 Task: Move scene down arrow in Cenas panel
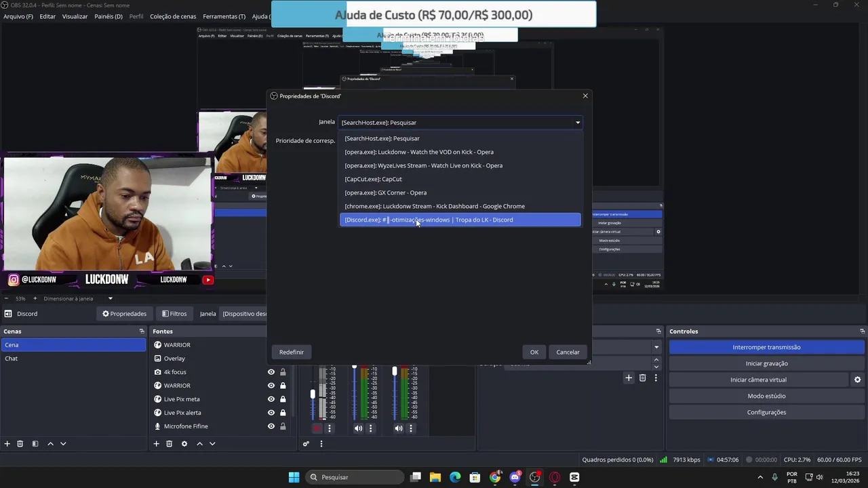[x=63, y=444]
